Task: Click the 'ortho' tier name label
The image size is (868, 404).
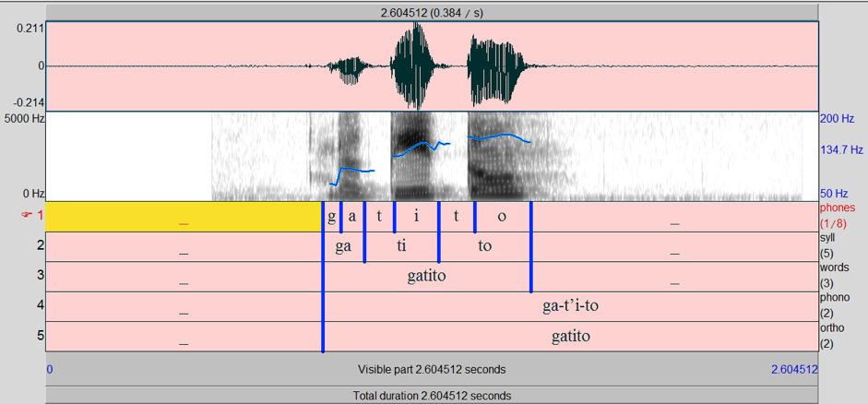Action: point(833,327)
